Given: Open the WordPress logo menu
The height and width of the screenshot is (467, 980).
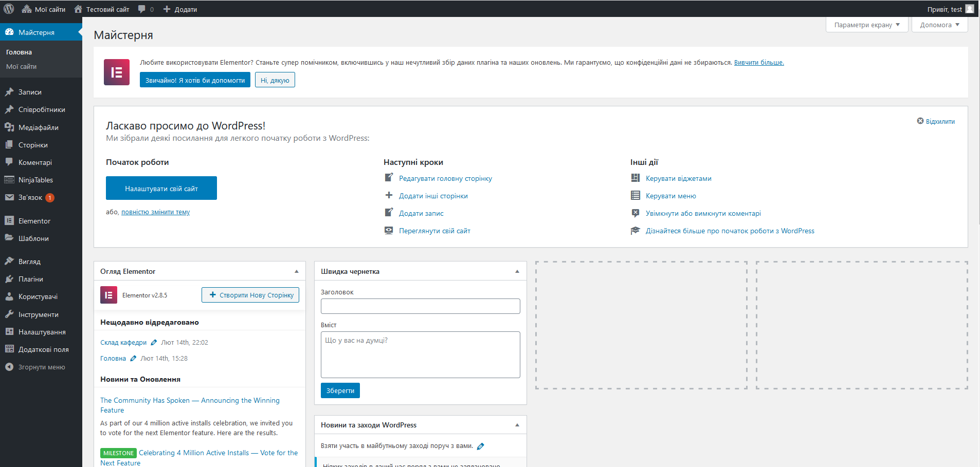Looking at the screenshot, I should 9,9.
